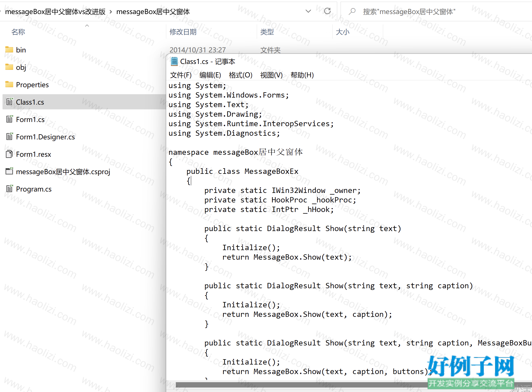Open the 文件(F) menu in Notepad

pos(181,75)
